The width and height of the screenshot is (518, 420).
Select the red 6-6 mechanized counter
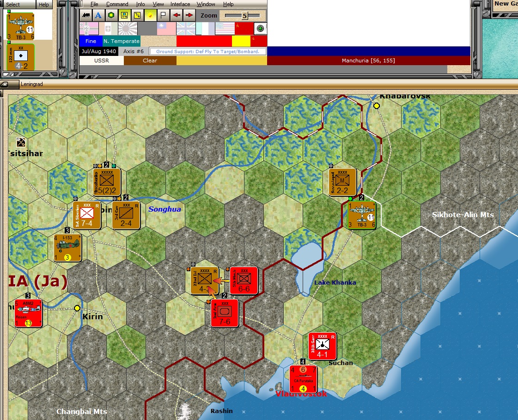click(x=244, y=280)
